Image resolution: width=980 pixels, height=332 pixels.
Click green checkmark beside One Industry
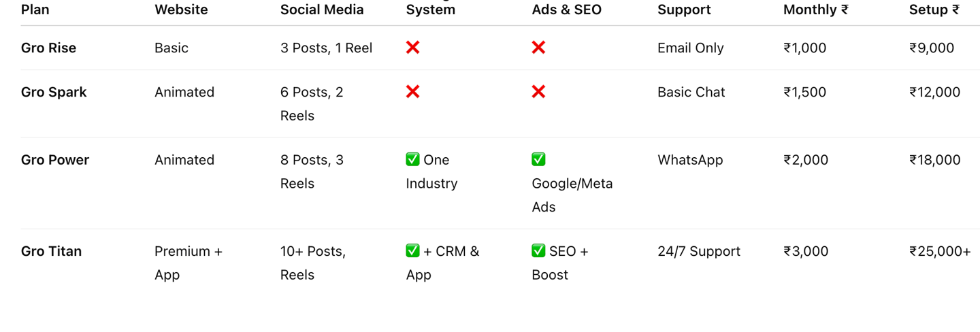(412, 159)
